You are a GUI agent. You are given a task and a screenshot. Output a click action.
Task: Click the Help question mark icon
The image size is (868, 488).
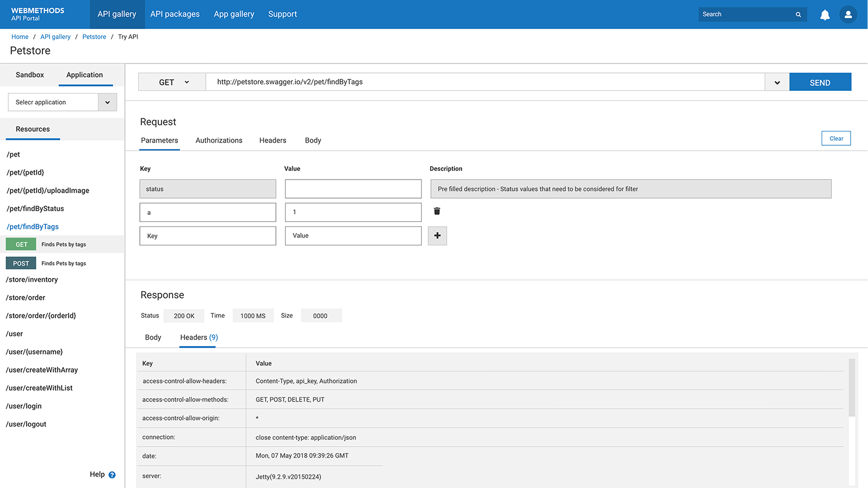click(112, 475)
